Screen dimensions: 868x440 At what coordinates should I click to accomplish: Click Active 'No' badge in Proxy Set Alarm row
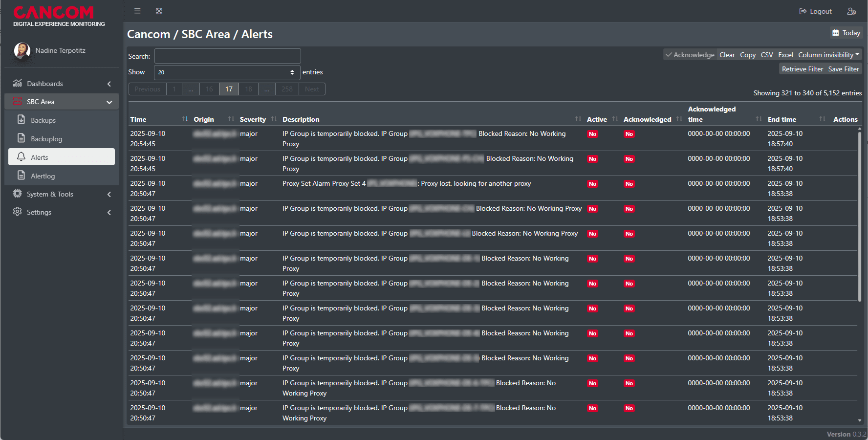click(x=592, y=184)
